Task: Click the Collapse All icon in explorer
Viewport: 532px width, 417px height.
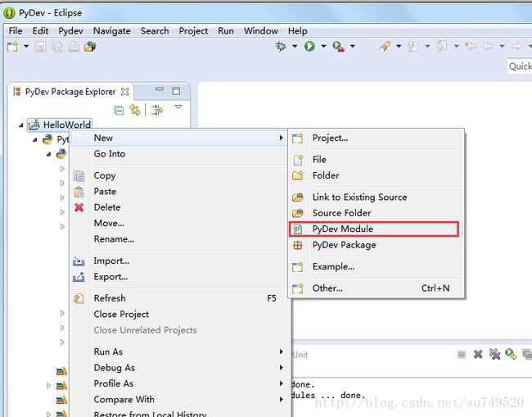Action: click(x=119, y=111)
